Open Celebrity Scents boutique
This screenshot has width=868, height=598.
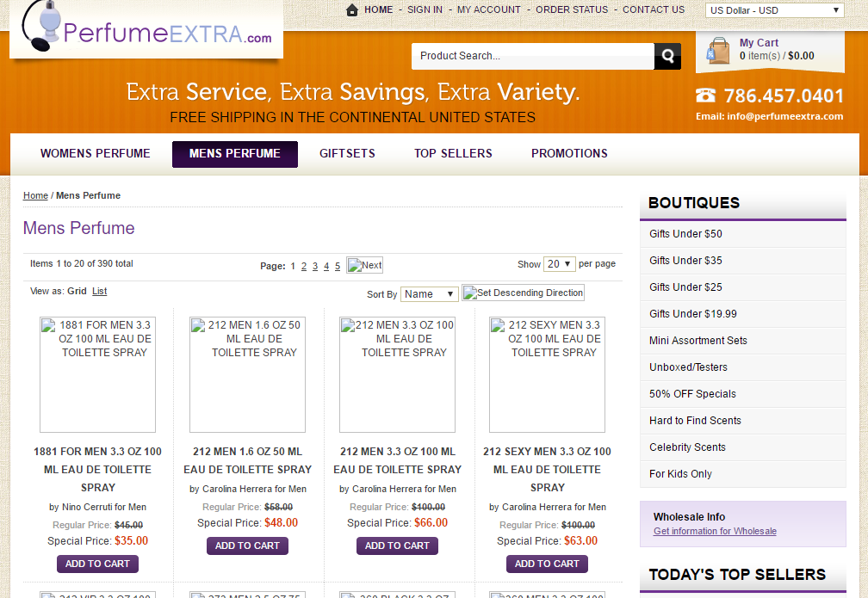pyautogui.click(x=743, y=447)
